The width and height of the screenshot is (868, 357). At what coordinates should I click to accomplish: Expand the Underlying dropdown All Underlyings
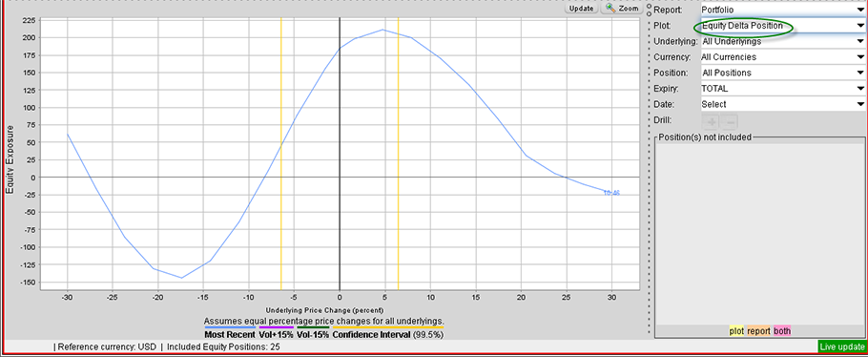coord(782,42)
